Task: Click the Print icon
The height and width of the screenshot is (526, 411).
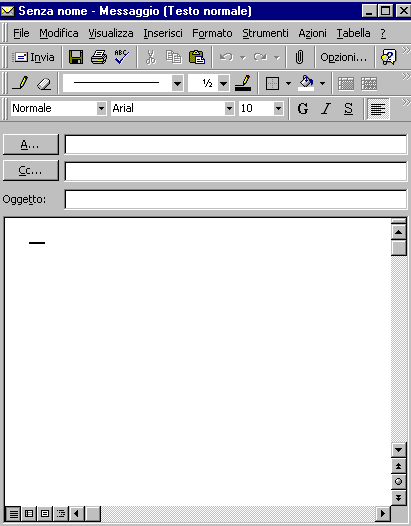Action: (99, 57)
